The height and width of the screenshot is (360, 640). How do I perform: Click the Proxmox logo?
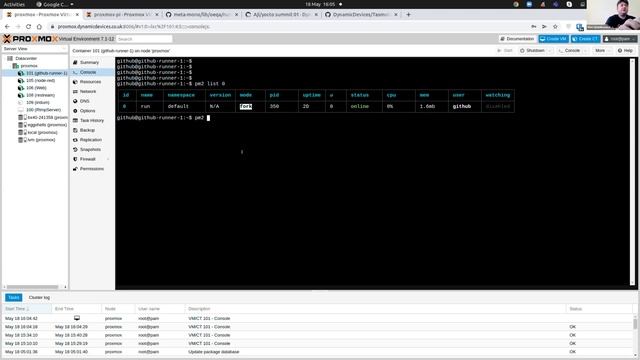pyautogui.click(x=30, y=39)
